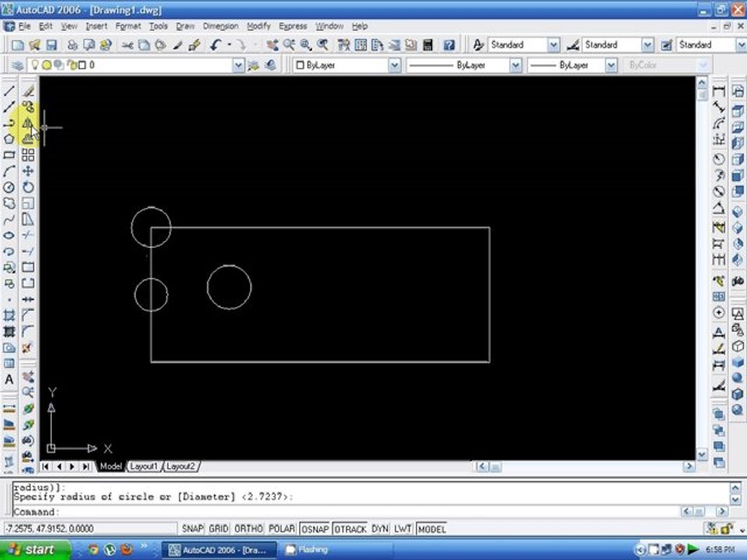Open the Draw menu

pyautogui.click(x=185, y=26)
